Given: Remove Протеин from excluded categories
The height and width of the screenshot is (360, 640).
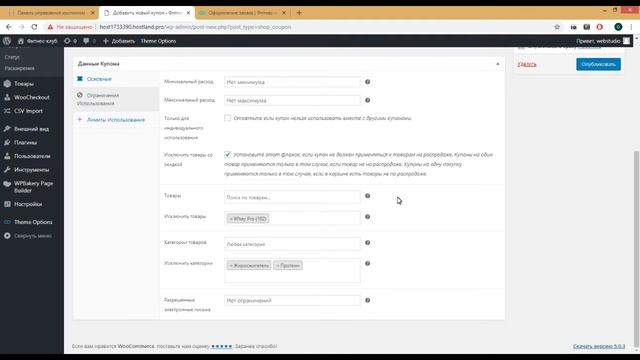Looking at the screenshot, I should [x=278, y=266].
